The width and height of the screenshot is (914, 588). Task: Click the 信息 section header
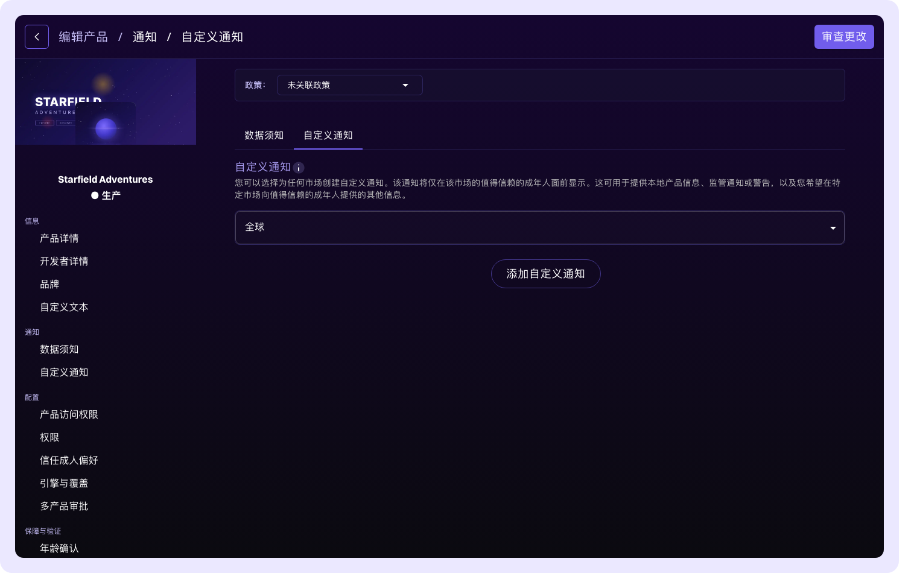(x=32, y=221)
